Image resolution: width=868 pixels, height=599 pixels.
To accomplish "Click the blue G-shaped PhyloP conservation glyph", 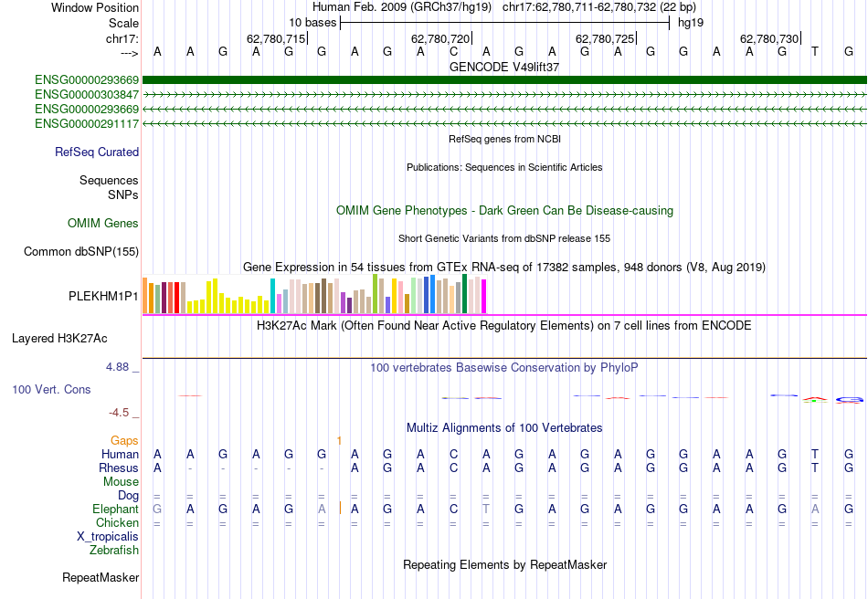I will click(849, 399).
